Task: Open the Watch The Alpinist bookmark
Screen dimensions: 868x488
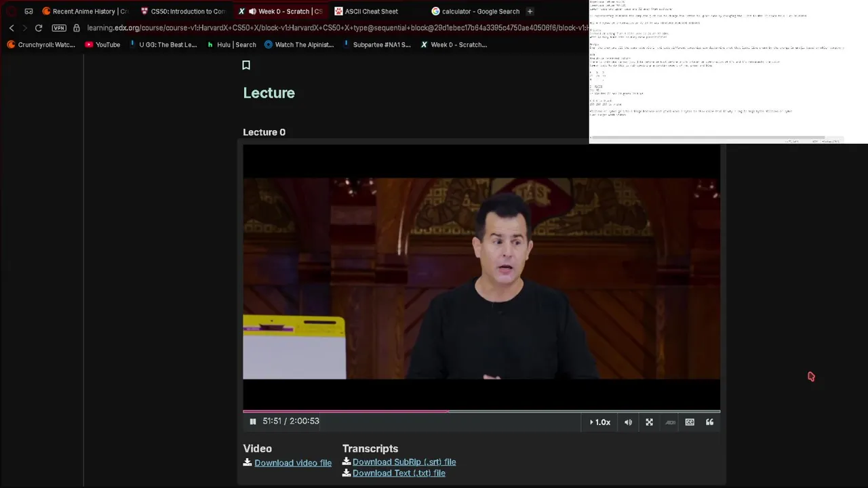Action: click(x=299, y=45)
